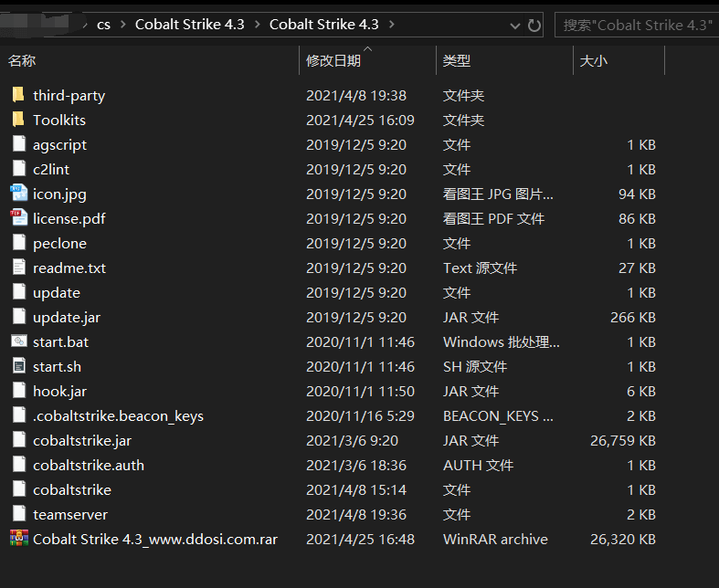Click the start.bat batch file icon
719x588 pixels.
point(19,341)
